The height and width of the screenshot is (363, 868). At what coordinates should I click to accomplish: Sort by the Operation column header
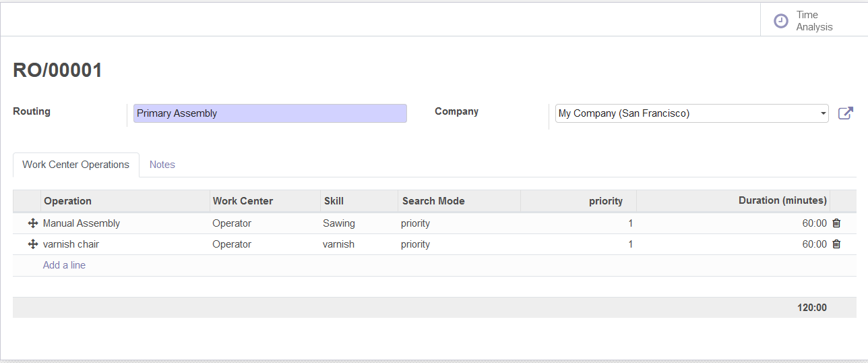pos(125,200)
